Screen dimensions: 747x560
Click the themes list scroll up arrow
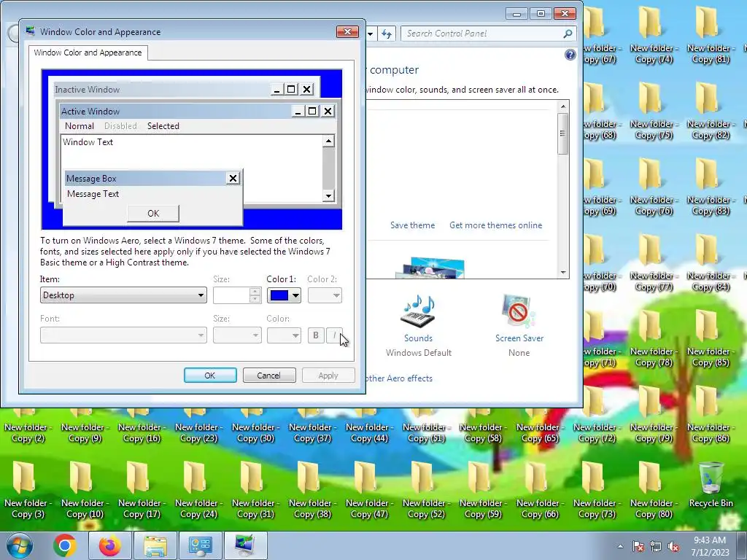[563, 106]
